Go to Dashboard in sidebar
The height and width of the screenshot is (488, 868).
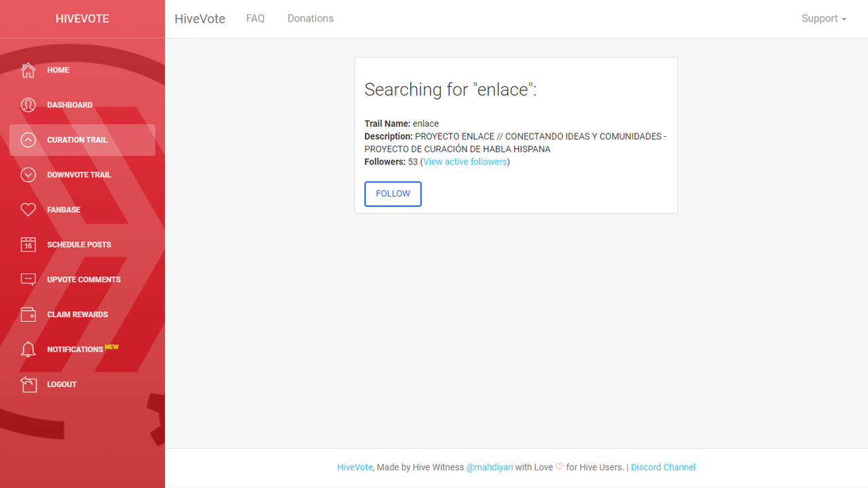coord(70,105)
